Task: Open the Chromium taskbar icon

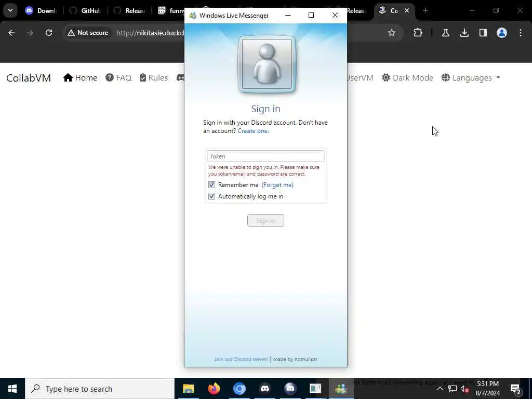Action: (239, 389)
